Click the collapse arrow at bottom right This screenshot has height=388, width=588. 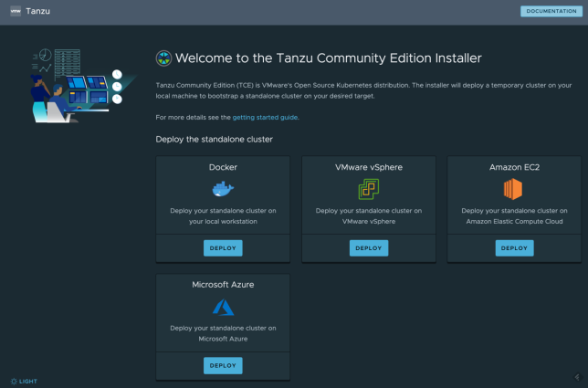[x=577, y=377]
